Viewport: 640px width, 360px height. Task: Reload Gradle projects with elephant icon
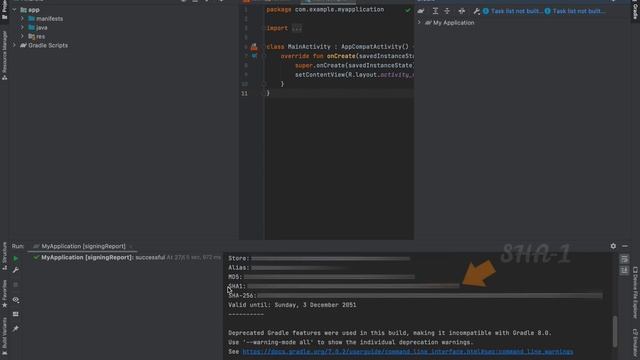click(421, 11)
